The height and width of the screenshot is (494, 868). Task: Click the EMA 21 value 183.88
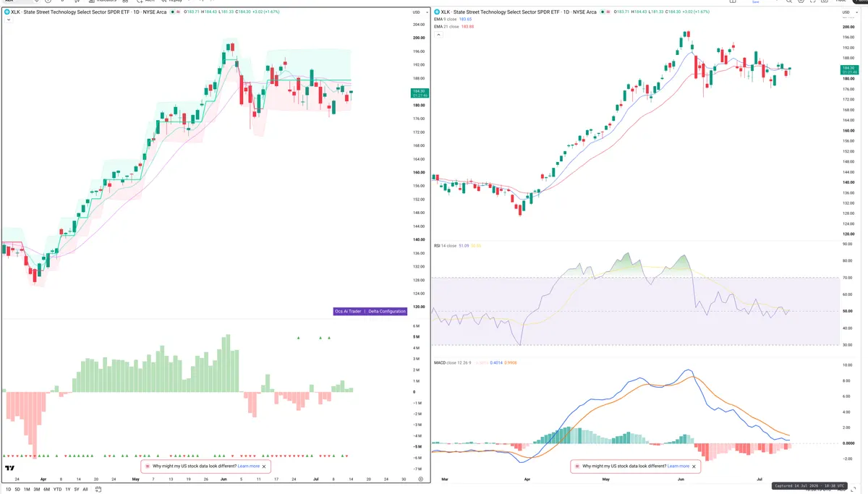(467, 26)
